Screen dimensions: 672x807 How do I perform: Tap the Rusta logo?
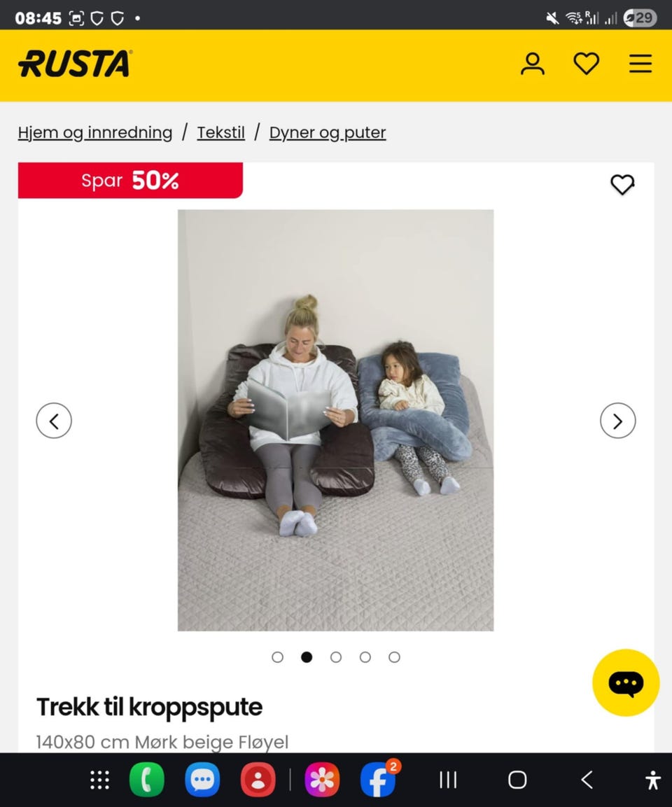(75, 64)
